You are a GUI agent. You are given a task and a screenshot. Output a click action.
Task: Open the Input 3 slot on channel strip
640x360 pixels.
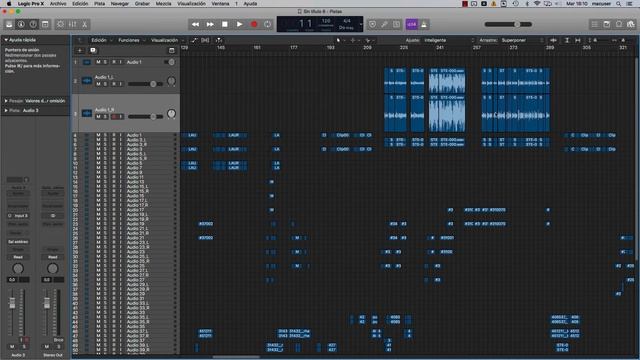18,216
